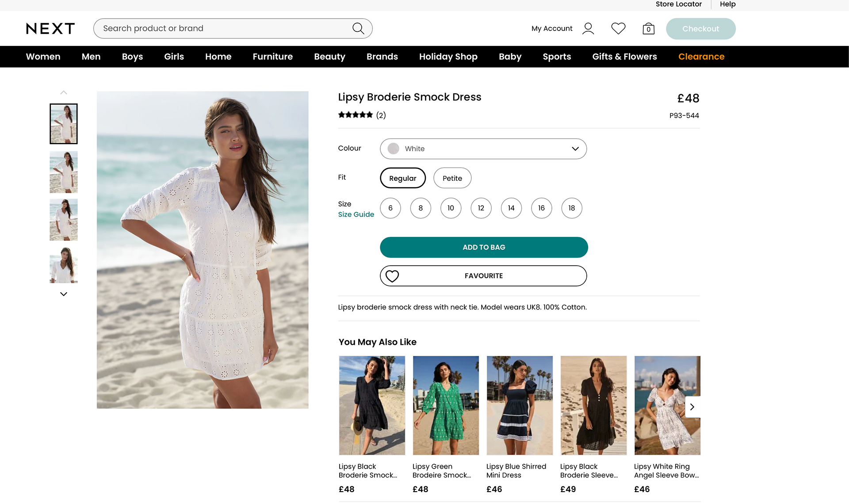Select the second product thumbnail

tap(64, 172)
